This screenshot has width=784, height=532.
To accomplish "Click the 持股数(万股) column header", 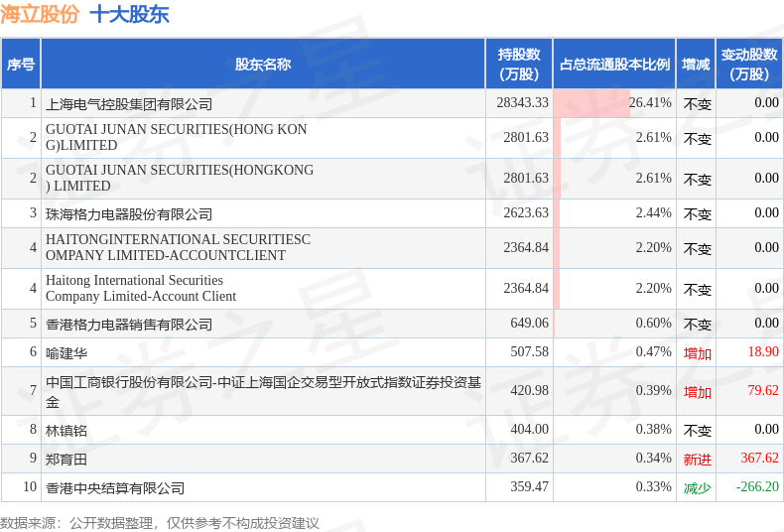I will click(x=519, y=64).
